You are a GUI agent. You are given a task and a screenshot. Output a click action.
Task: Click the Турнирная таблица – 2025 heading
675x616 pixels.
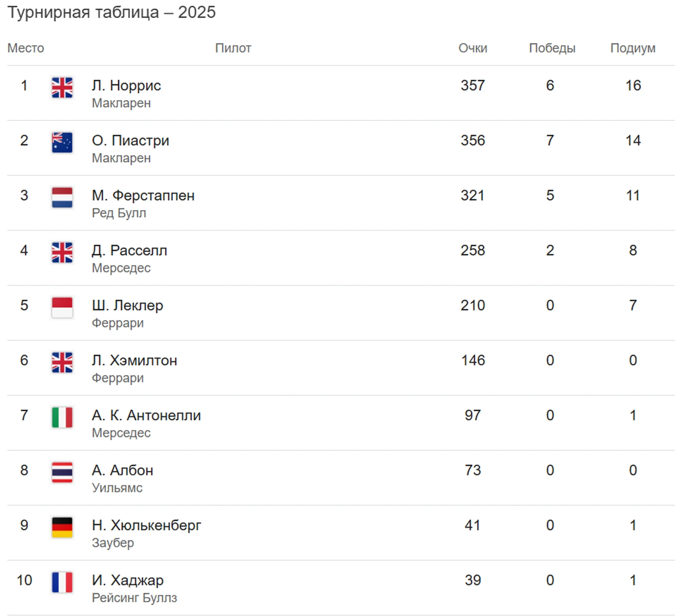click(111, 12)
